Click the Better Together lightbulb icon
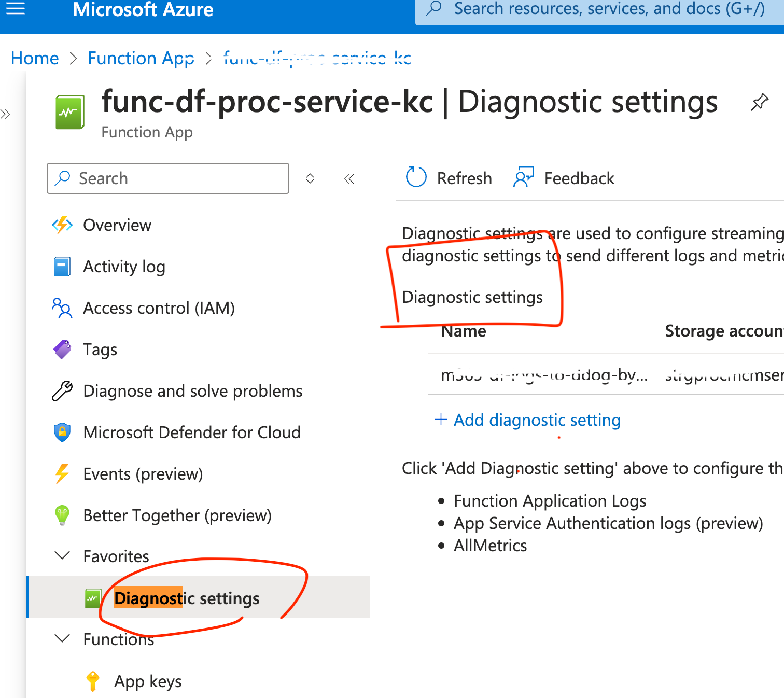The width and height of the screenshot is (784, 698). point(62,515)
